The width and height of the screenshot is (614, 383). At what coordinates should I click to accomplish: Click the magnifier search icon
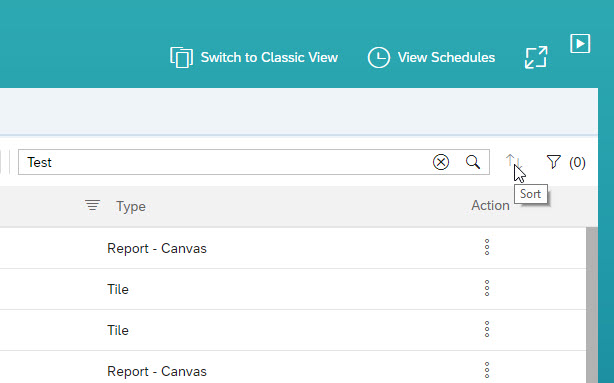(473, 162)
